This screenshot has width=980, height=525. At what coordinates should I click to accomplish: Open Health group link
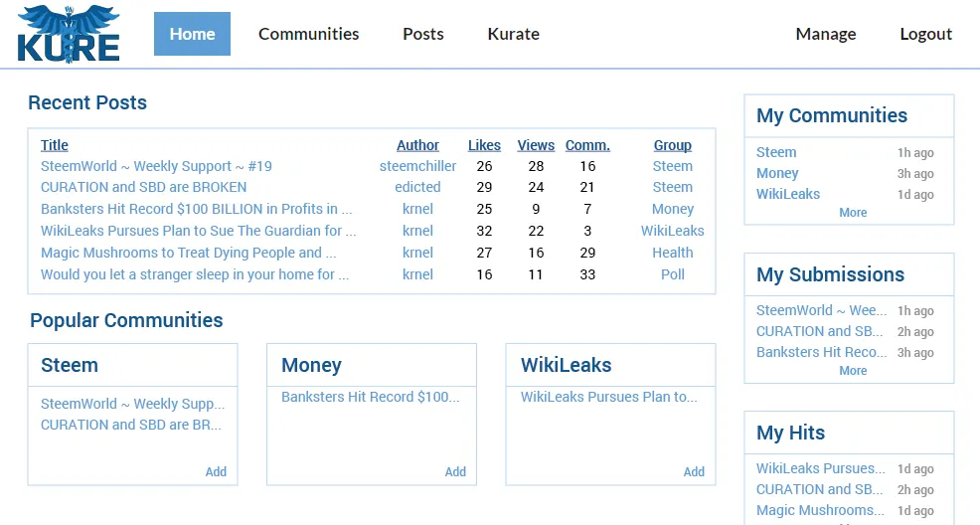[673, 253]
